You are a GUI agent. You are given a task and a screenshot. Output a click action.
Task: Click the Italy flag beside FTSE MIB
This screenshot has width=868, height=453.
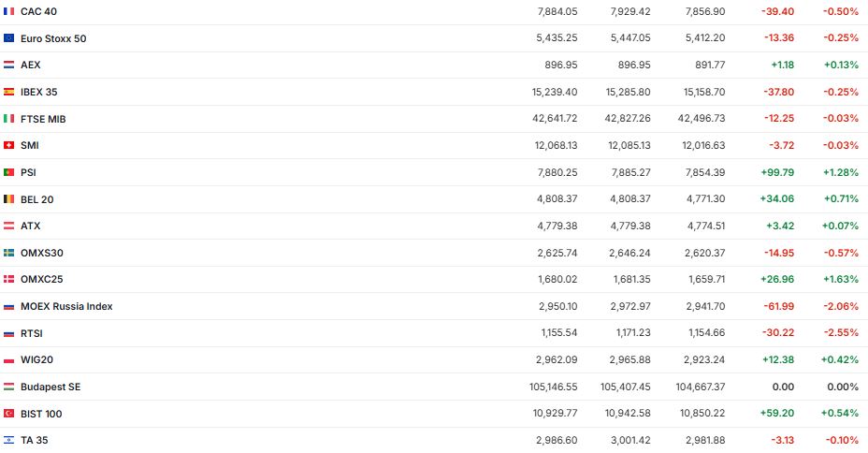pyautogui.click(x=8, y=119)
